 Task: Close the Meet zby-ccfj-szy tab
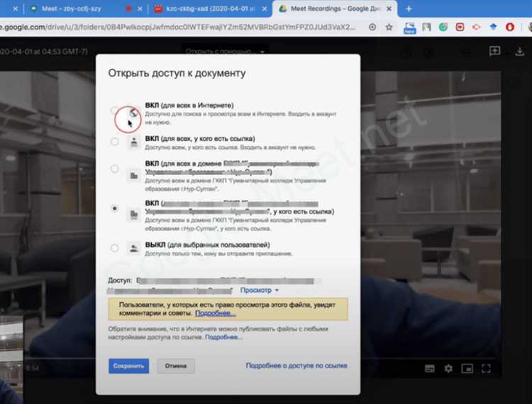[x=140, y=9]
